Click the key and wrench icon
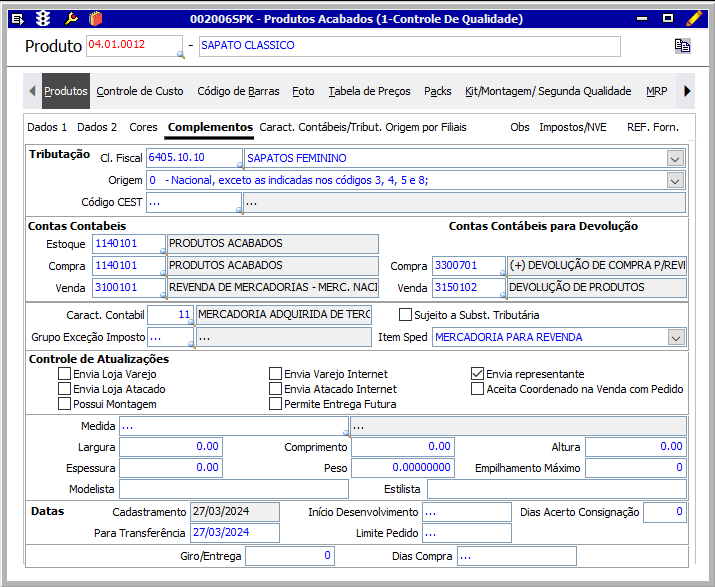Screen dimensions: 715x587 (70, 18)
